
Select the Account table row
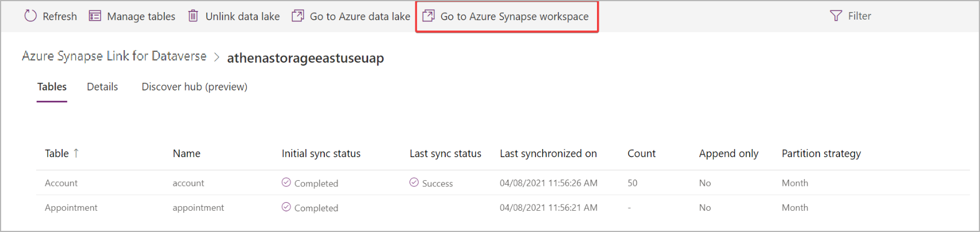pos(62,183)
